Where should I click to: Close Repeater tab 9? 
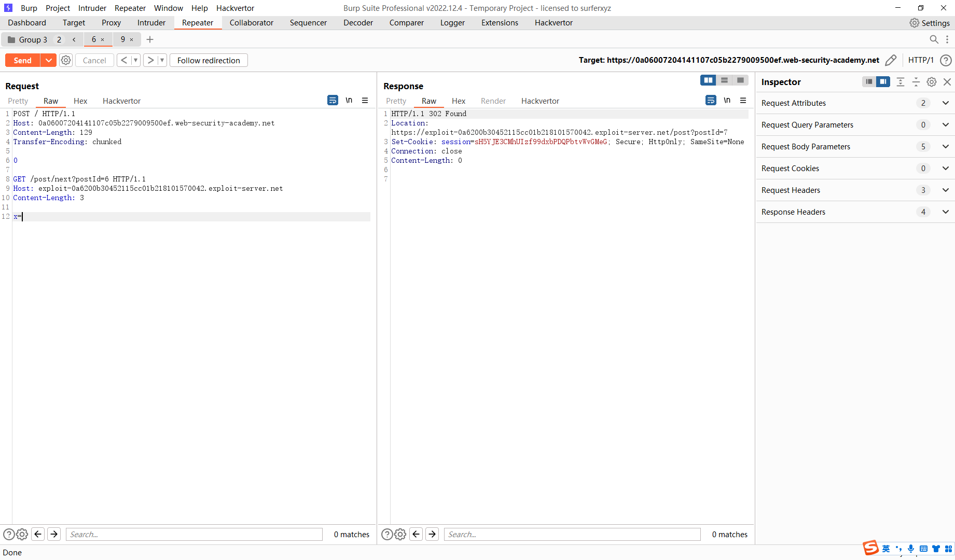click(132, 39)
